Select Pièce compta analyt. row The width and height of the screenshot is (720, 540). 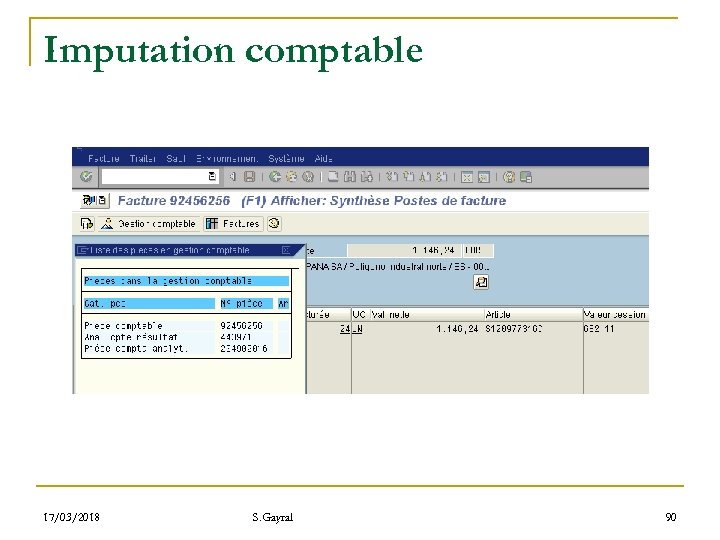coord(186,349)
